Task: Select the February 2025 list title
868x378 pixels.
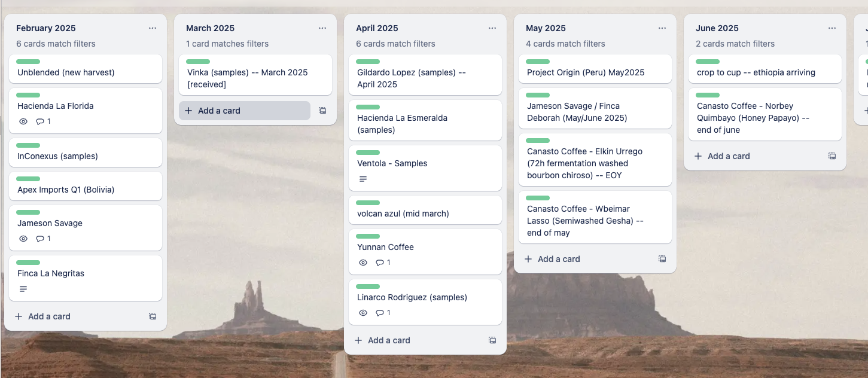Action: pyautogui.click(x=46, y=28)
